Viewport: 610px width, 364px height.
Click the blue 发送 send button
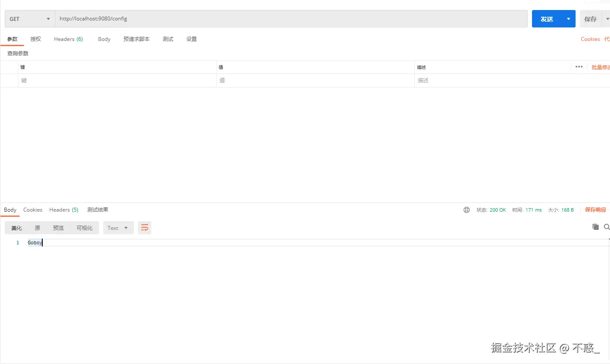(x=547, y=19)
